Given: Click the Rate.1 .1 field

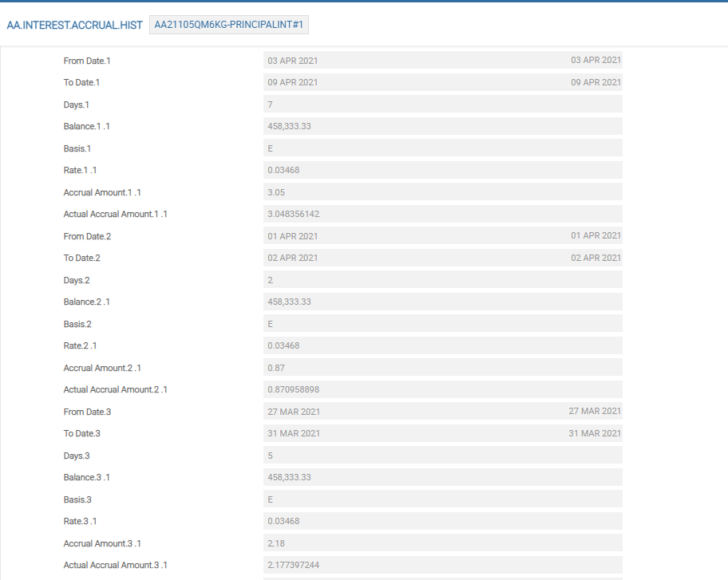Looking at the screenshot, I should tap(442, 170).
